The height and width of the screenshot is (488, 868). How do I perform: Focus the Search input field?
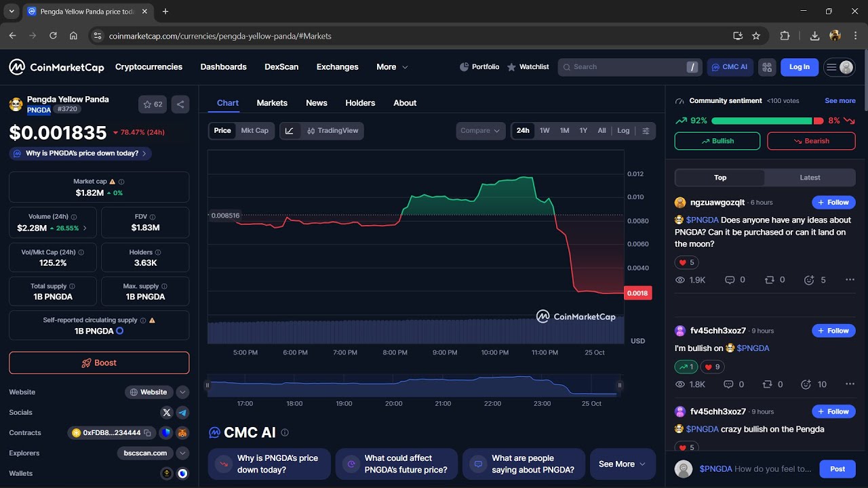click(629, 67)
